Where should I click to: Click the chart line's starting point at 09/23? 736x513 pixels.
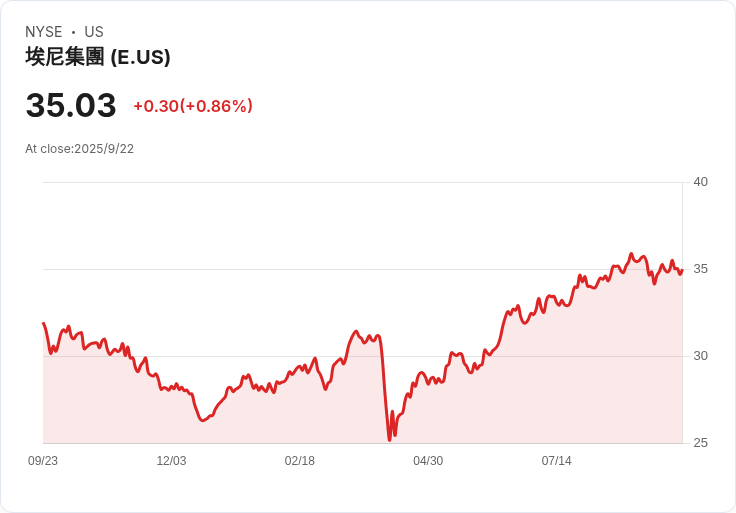pyautogui.click(x=44, y=323)
